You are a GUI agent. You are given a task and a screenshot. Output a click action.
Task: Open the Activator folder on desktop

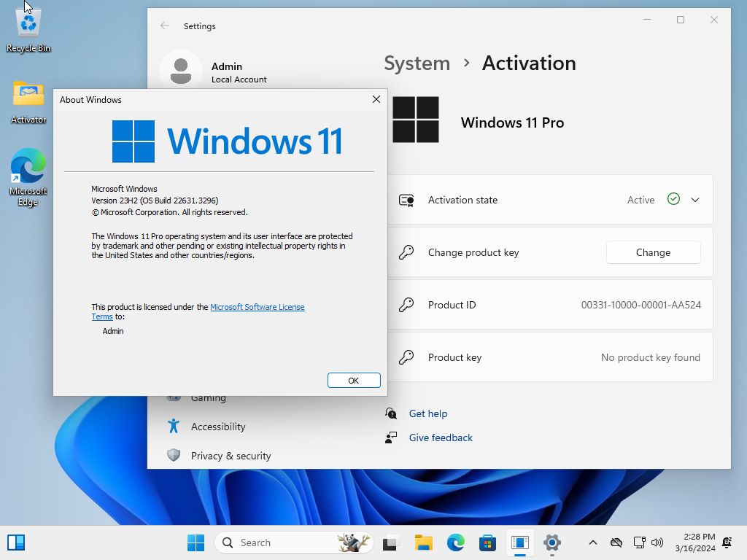(28, 102)
